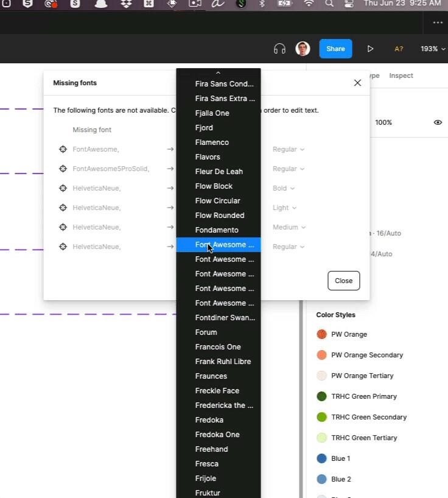Pick Flavors font option
This screenshot has width=448, height=498.
coord(219,157)
